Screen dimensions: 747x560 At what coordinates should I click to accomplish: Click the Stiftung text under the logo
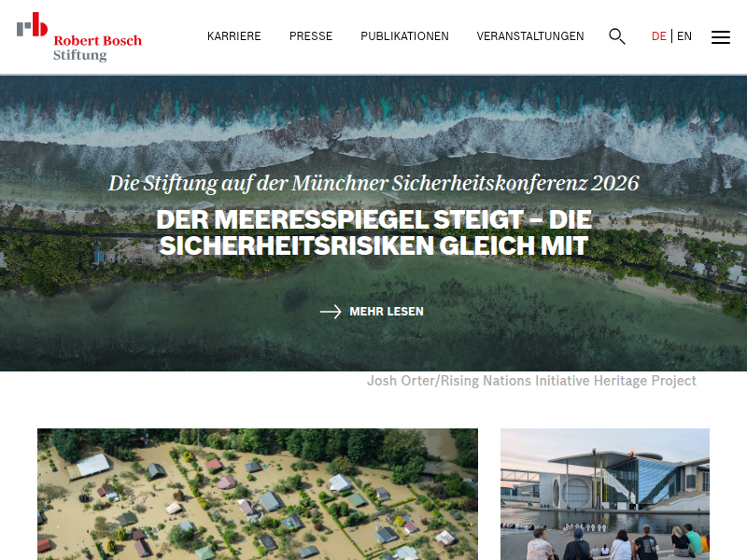80,55
